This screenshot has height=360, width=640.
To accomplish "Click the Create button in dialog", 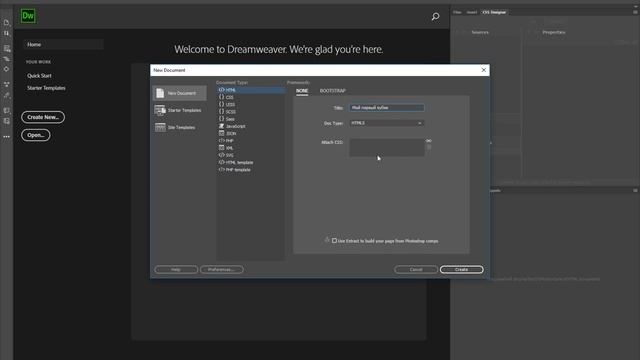I will pos(462,269).
